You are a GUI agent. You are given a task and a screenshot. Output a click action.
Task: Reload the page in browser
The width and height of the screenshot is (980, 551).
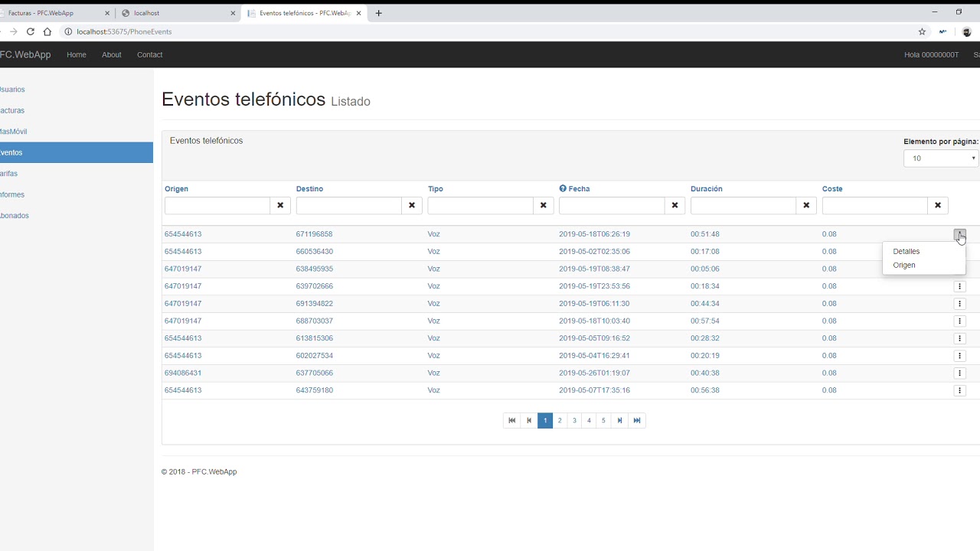31,31
